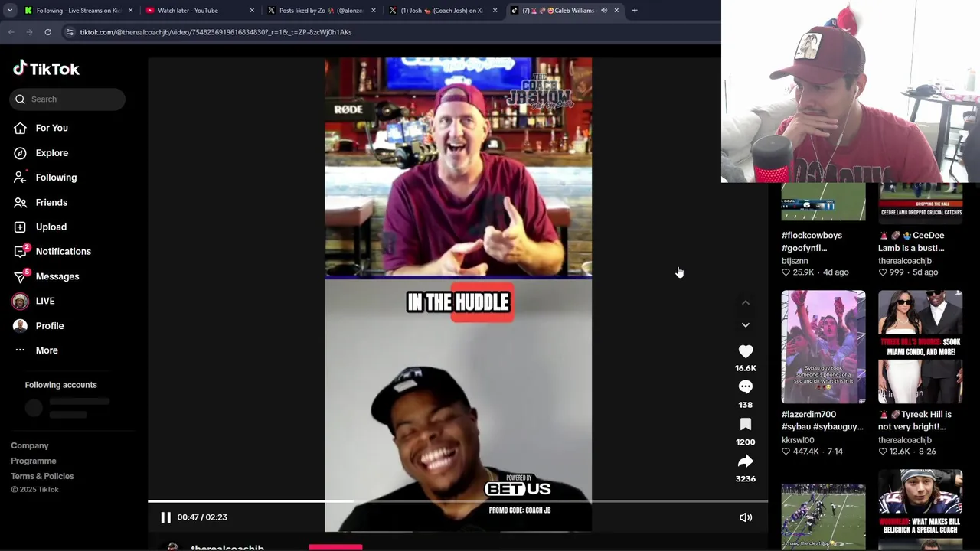Close the Watch later YouTube tab
Image resolution: width=980 pixels, height=551 pixels.
pyautogui.click(x=252, y=11)
